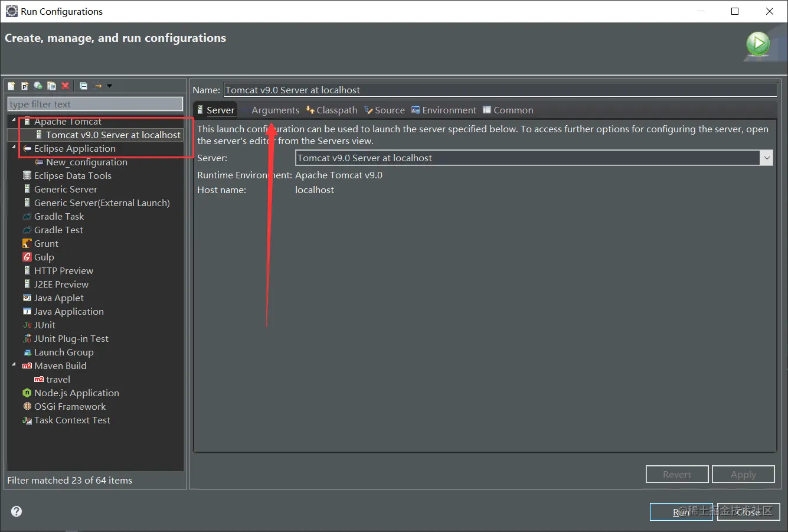The width and height of the screenshot is (788, 532).
Task: Switch to the Server tab
Action: tap(216, 110)
